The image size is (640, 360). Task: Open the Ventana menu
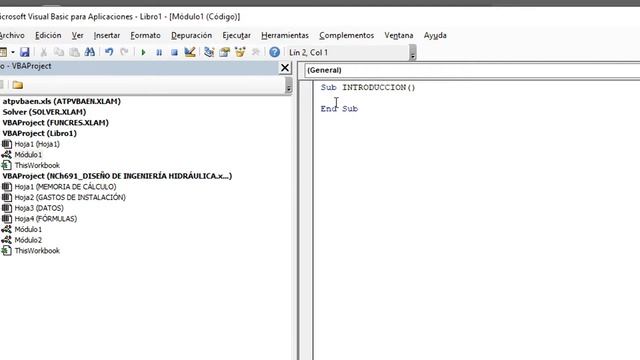coord(399,36)
